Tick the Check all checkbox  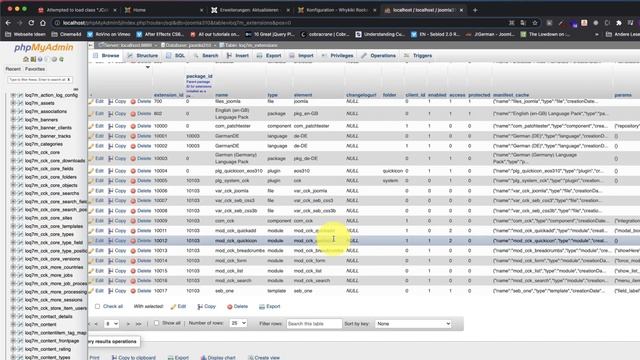tap(97, 306)
